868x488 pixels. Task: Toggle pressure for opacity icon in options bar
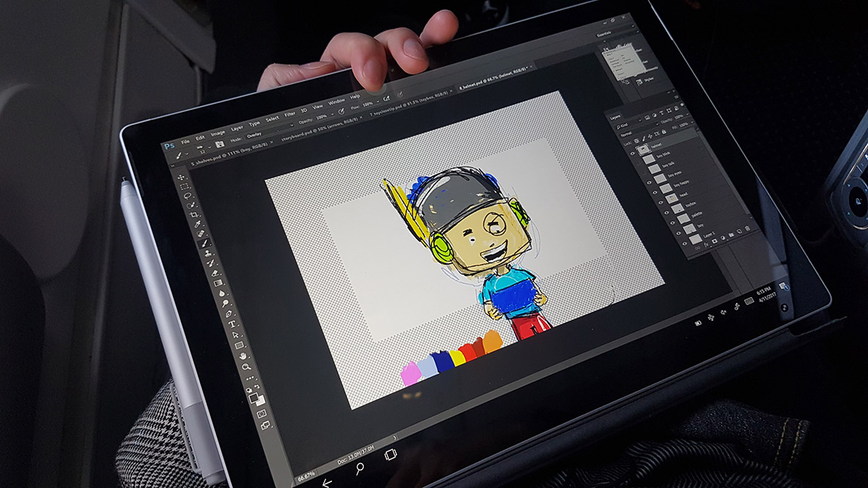pyautogui.click(x=341, y=111)
